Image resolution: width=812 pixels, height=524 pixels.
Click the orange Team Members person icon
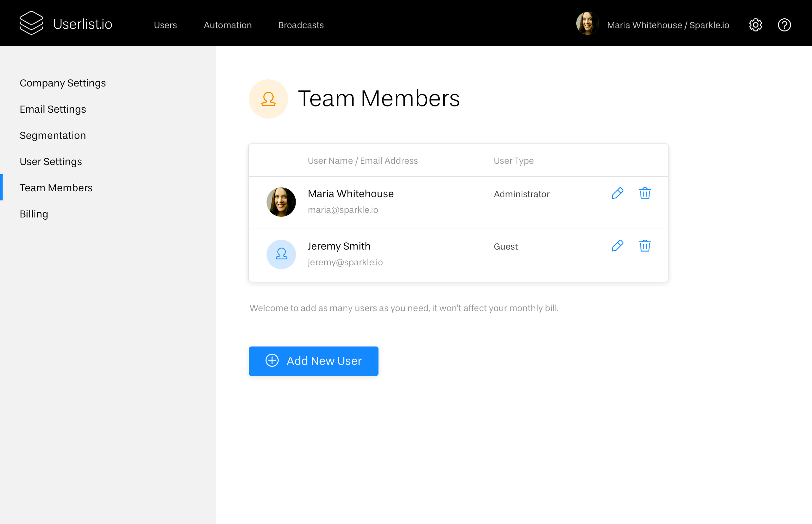[268, 99]
